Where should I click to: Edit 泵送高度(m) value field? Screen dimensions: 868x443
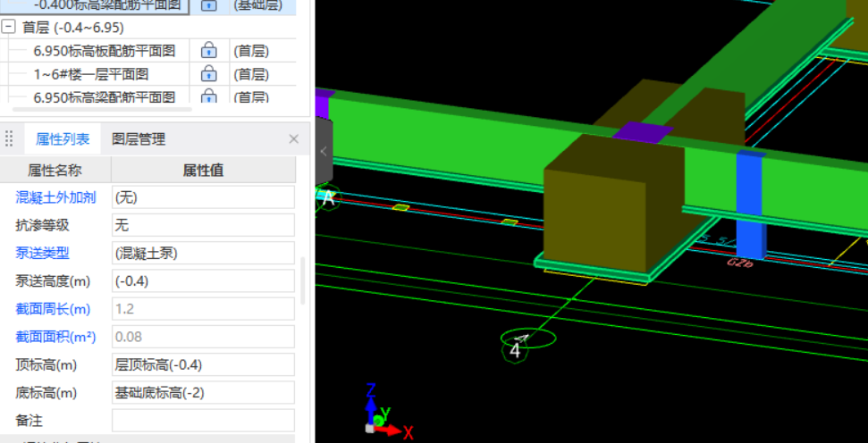pos(203,281)
